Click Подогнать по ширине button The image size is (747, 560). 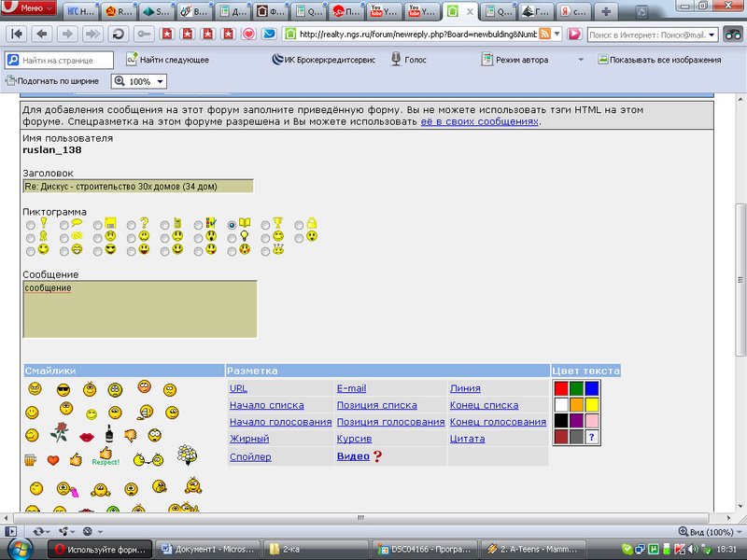point(52,81)
